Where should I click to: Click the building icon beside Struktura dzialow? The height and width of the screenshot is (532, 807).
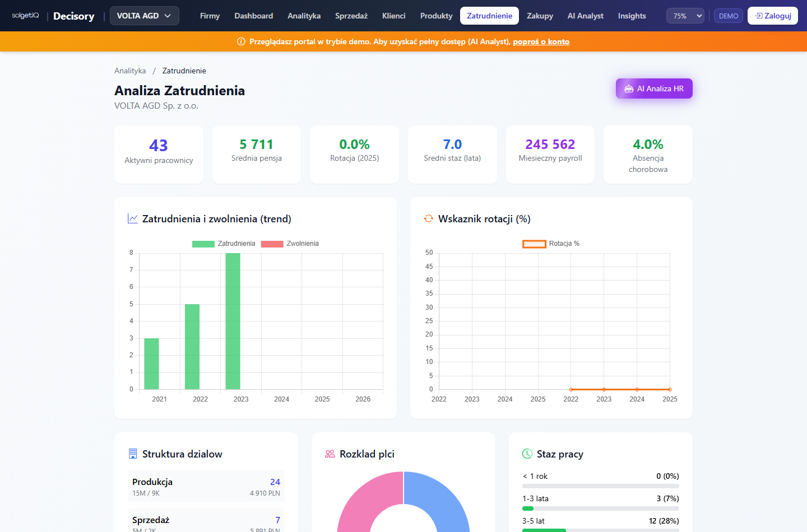133,454
